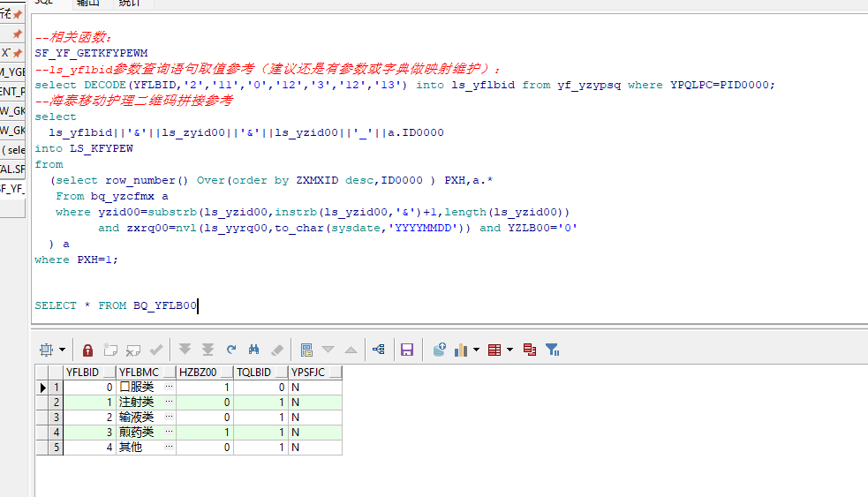Viewport: 868px width, 497px height.
Task: Open the ellipsis editor for 输液类 cell
Action: click(169, 418)
